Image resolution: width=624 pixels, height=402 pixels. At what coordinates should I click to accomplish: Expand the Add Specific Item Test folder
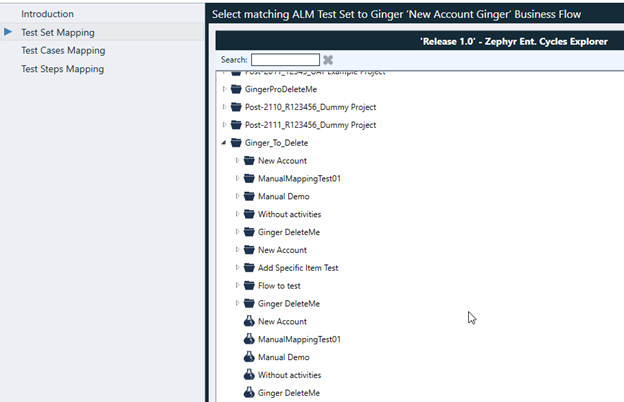[238, 268]
